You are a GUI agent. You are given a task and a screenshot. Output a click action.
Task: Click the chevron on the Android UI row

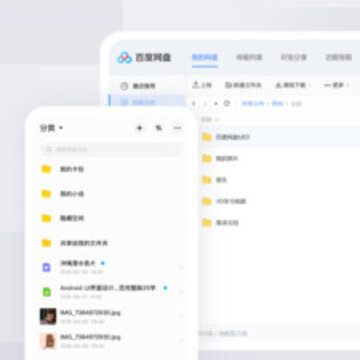tap(181, 292)
